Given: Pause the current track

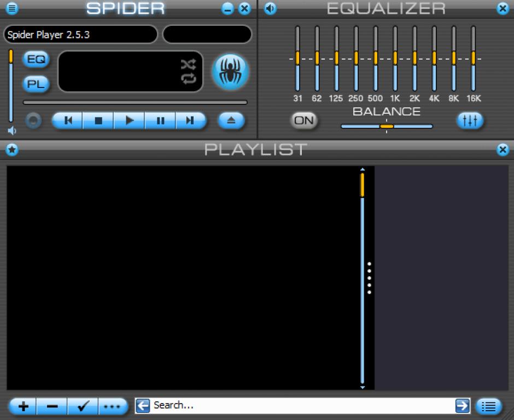Looking at the screenshot, I should point(160,121).
